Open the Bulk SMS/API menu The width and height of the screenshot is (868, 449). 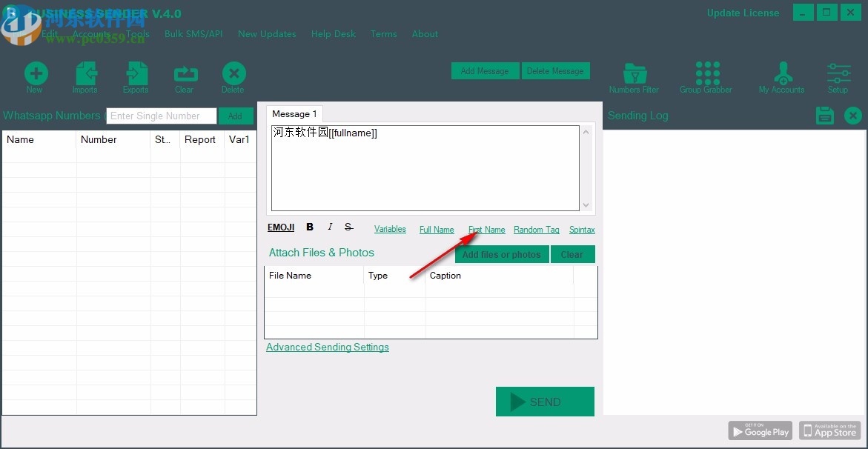[193, 34]
